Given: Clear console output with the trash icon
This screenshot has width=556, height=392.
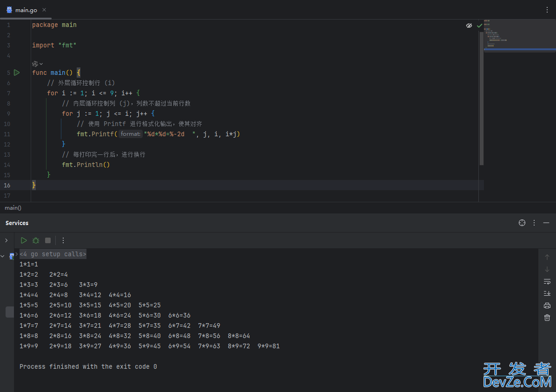Looking at the screenshot, I should [x=547, y=318].
